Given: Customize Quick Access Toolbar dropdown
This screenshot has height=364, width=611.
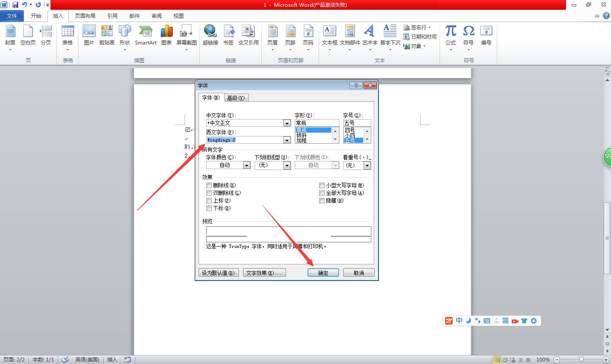Looking at the screenshot, I should click(48, 5).
